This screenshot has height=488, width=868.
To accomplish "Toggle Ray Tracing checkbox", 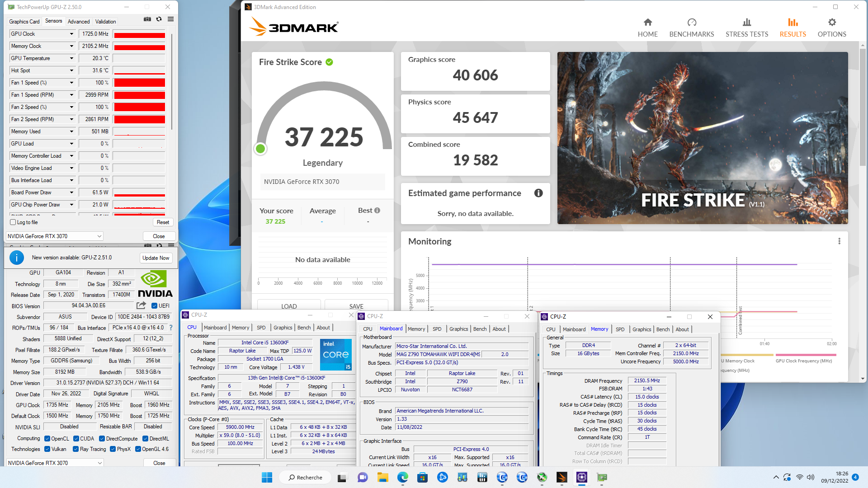I will click(76, 449).
